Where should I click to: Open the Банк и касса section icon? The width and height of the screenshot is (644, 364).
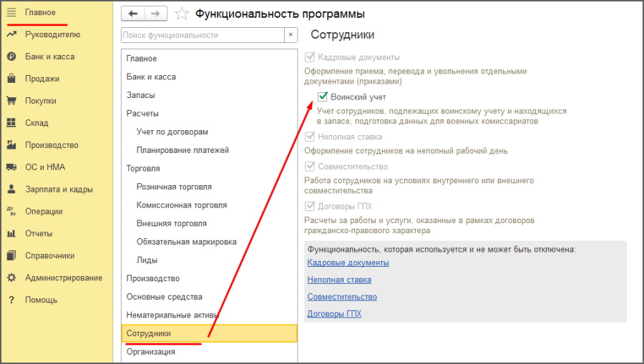tap(11, 56)
